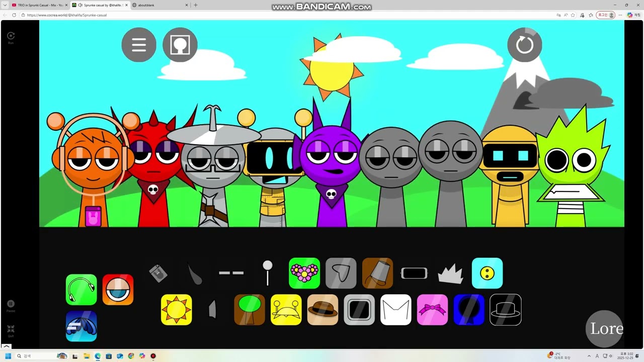Click the gray character beside yellow robot
The height and width of the screenshot is (362, 644).
click(x=450, y=173)
